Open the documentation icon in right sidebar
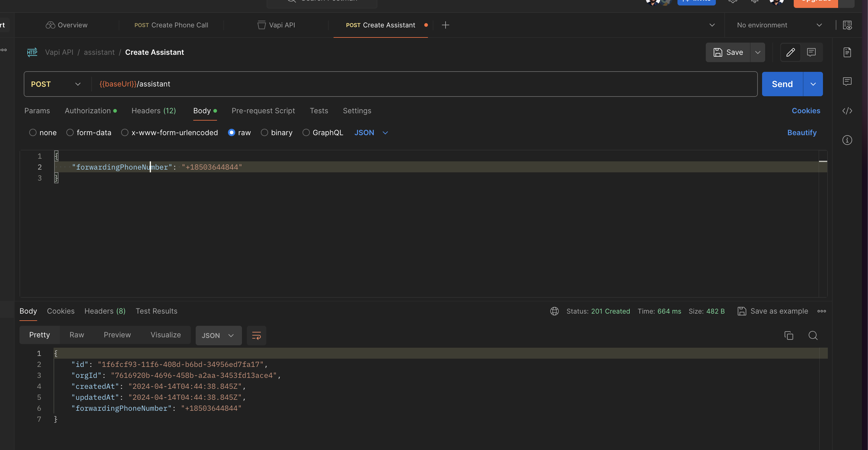Viewport: 868px width, 450px height. [847, 52]
